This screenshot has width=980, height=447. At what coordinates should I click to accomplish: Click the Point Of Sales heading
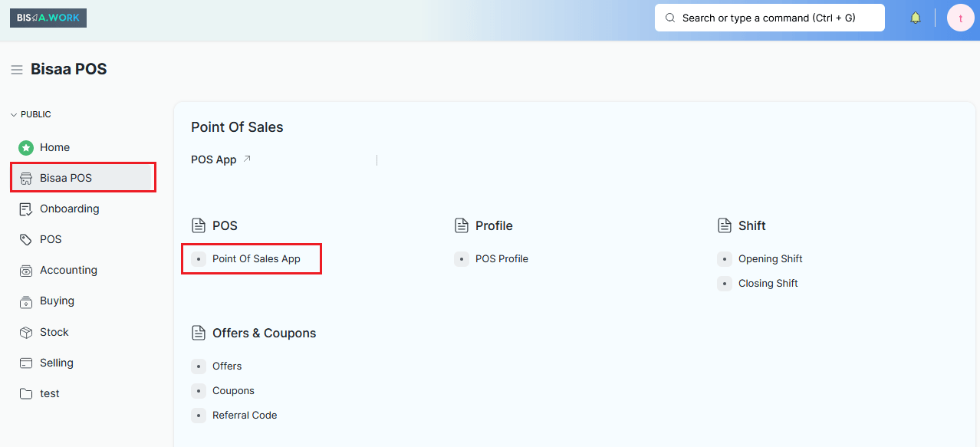coord(237,127)
